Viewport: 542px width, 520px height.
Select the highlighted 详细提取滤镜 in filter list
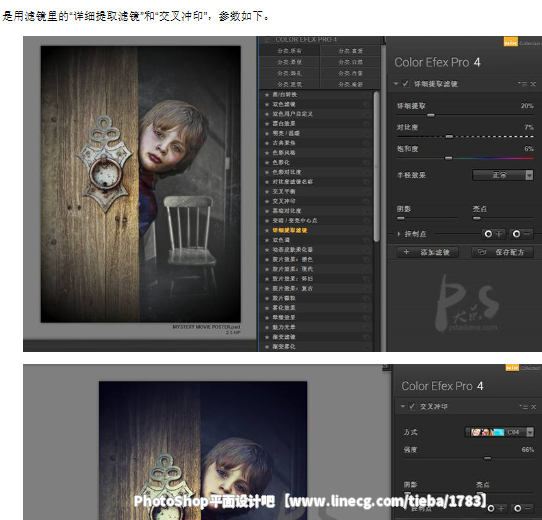pos(290,230)
